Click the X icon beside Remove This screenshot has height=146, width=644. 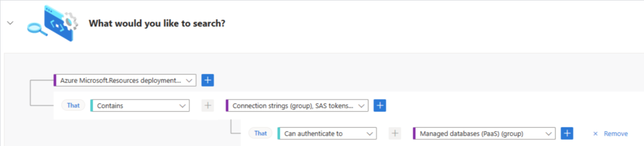coord(595,134)
